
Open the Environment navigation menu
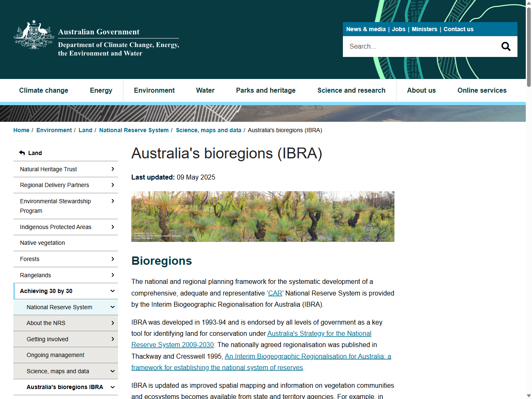click(x=154, y=90)
